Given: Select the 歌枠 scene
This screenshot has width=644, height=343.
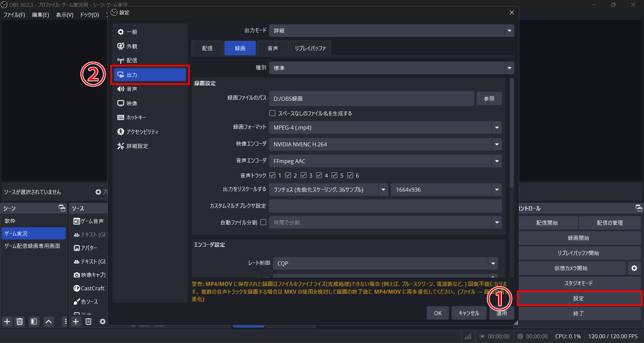Looking at the screenshot, I should pos(34,221).
